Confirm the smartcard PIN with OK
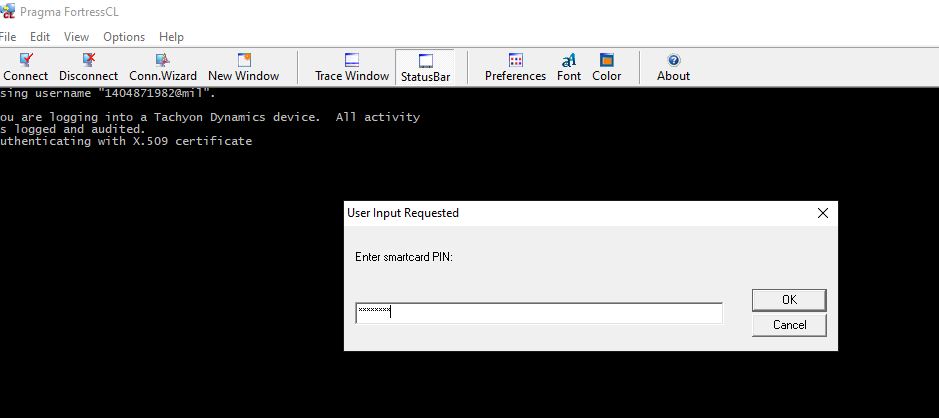The width and height of the screenshot is (939, 418). pos(789,300)
